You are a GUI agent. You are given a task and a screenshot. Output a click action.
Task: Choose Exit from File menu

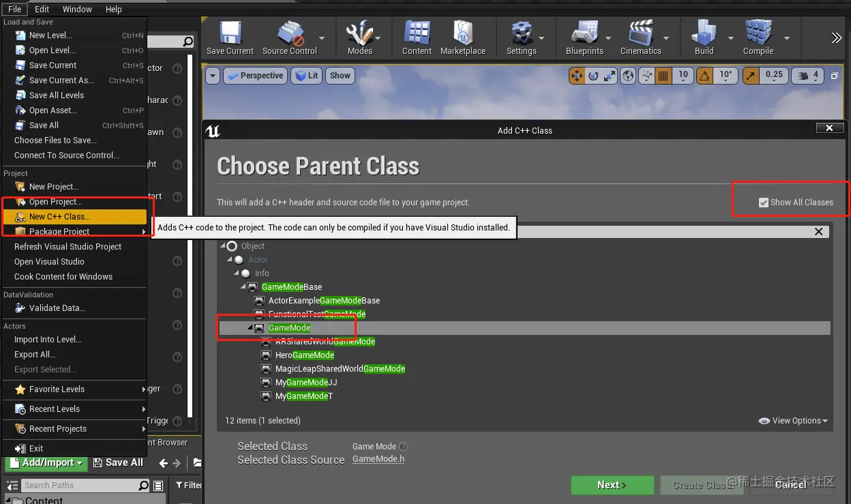coord(74,449)
